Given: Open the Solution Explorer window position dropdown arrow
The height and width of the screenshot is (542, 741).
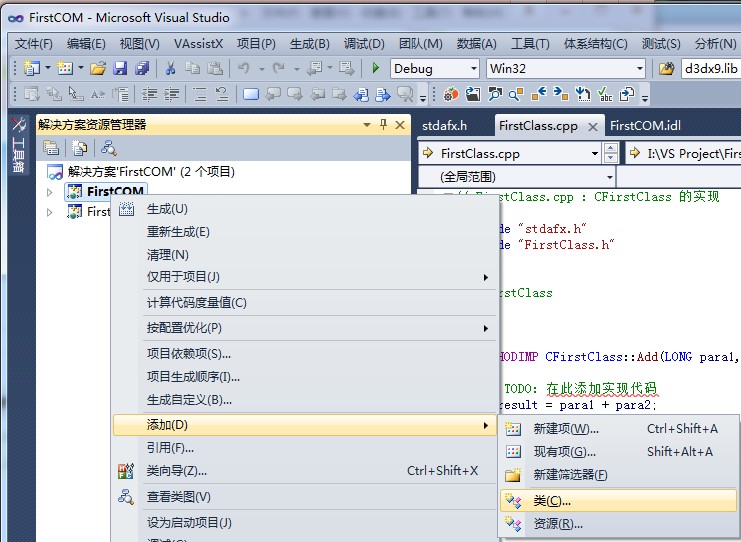Looking at the screenshot, I should click(367, 125).
